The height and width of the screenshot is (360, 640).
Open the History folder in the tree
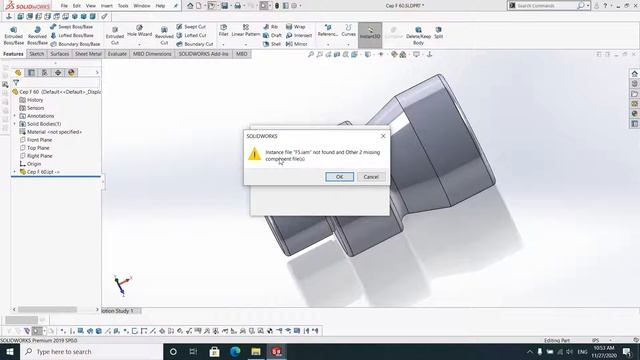[x=31, y=100]
